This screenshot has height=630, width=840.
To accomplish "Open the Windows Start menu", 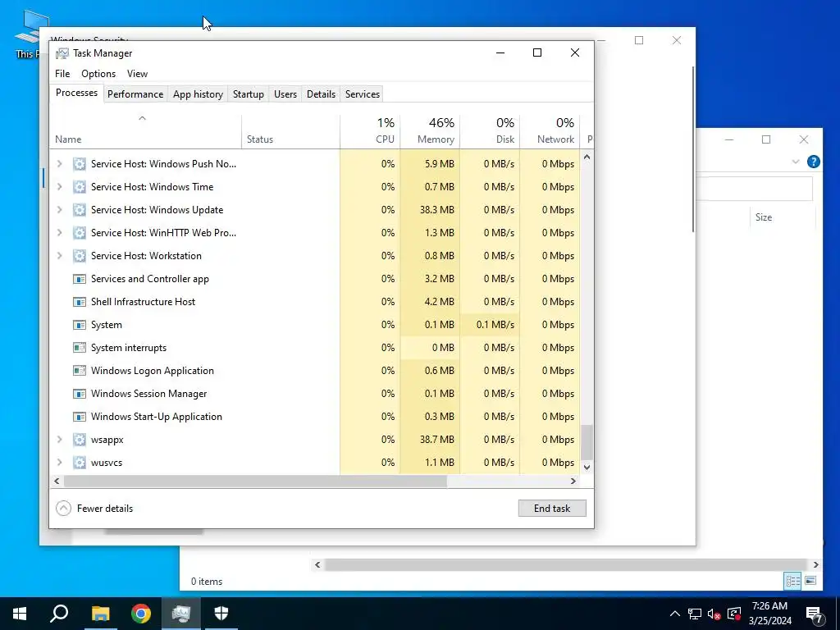I will click(x=20, y=614).
